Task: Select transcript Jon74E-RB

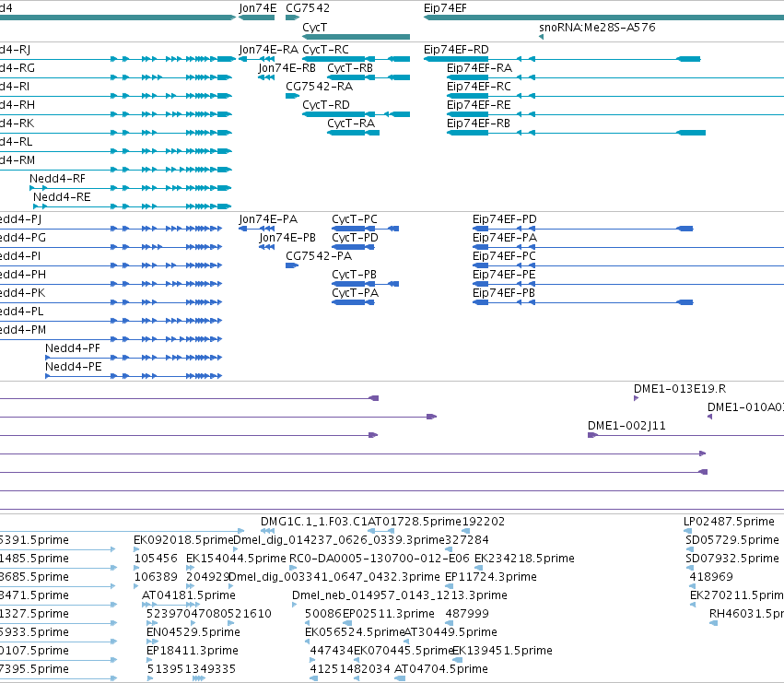Action: pyautogui.click(x=287, y=68)
